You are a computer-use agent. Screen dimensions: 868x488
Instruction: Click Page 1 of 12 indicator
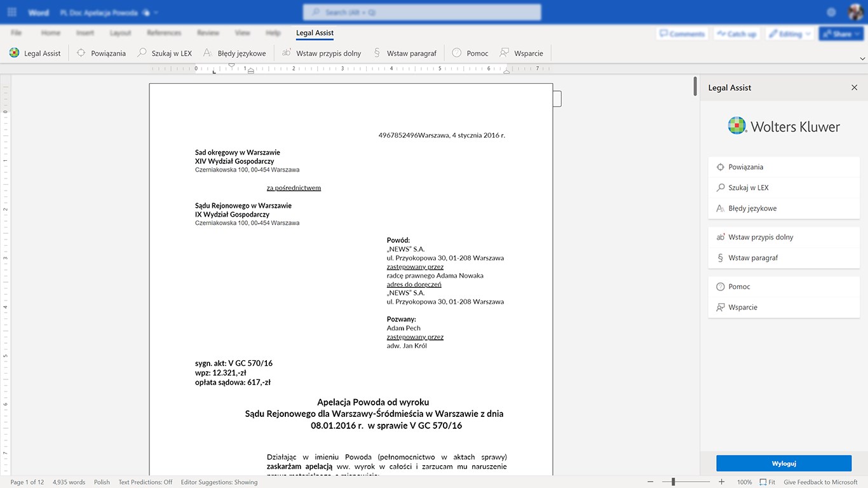[x=27, y=482]
